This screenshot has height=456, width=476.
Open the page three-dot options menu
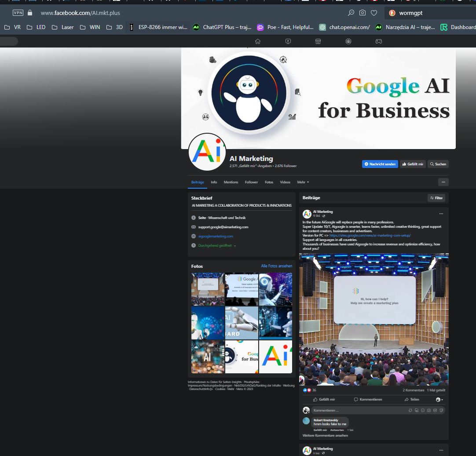coord(443,182)
